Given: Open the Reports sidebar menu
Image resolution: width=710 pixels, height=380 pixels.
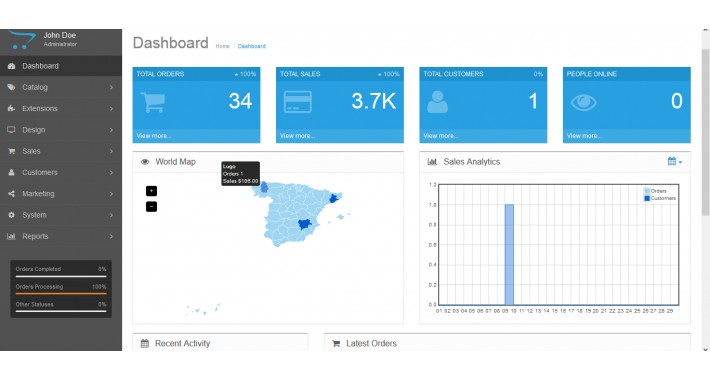Looking at the screenshot, I should click(61, 236).
